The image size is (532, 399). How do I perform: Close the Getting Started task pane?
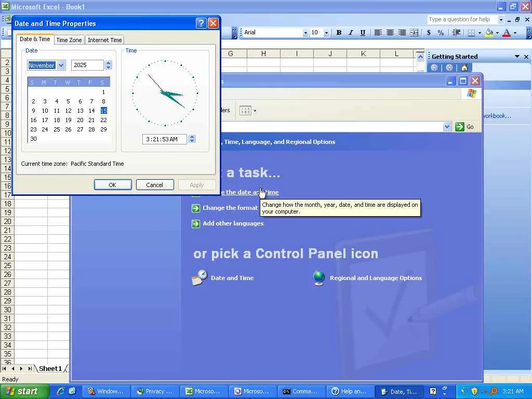coord(526,57)
